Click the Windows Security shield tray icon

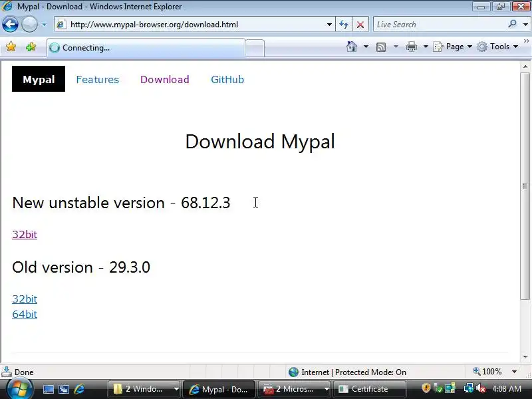click(426, 388)
